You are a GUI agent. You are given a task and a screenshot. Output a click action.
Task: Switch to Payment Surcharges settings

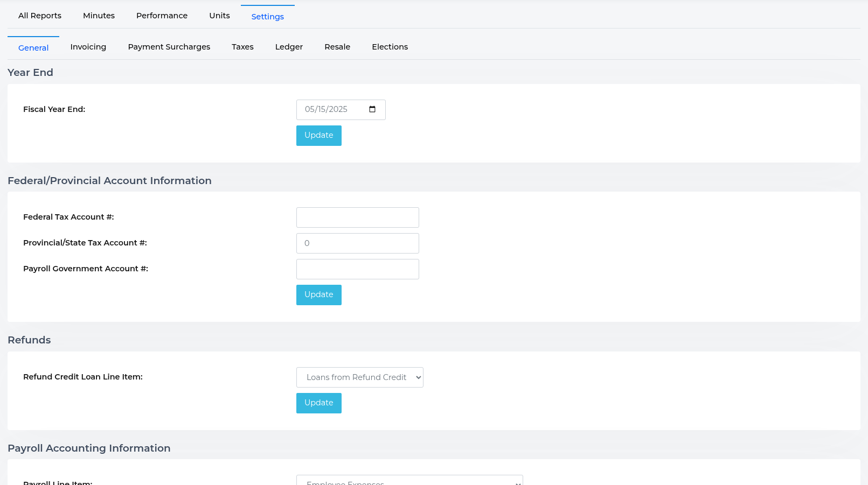tap(169, 47)
